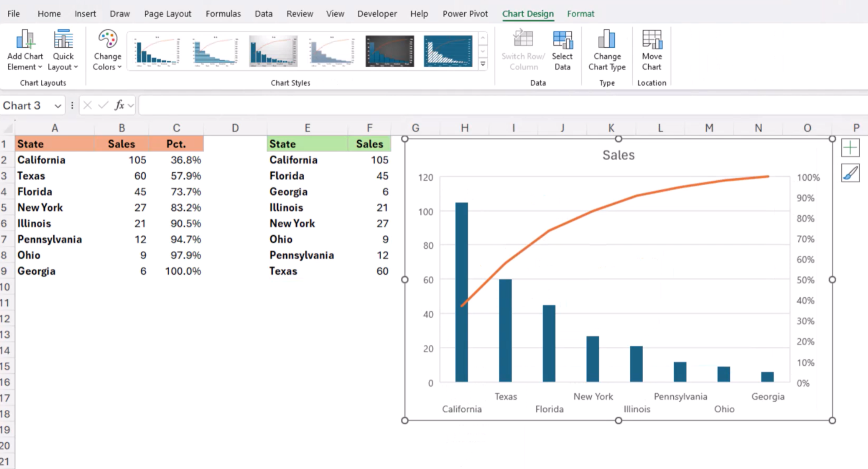Click the right vertical axis 50% label
The image size is (868, 469).
(805, 280)
